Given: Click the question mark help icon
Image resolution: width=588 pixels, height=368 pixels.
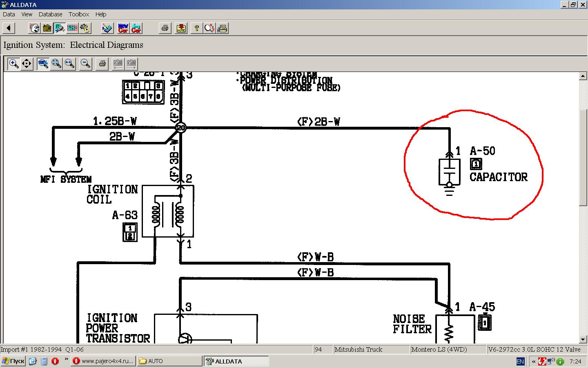Looking at the screenshot, I should [x=197, y=28].
